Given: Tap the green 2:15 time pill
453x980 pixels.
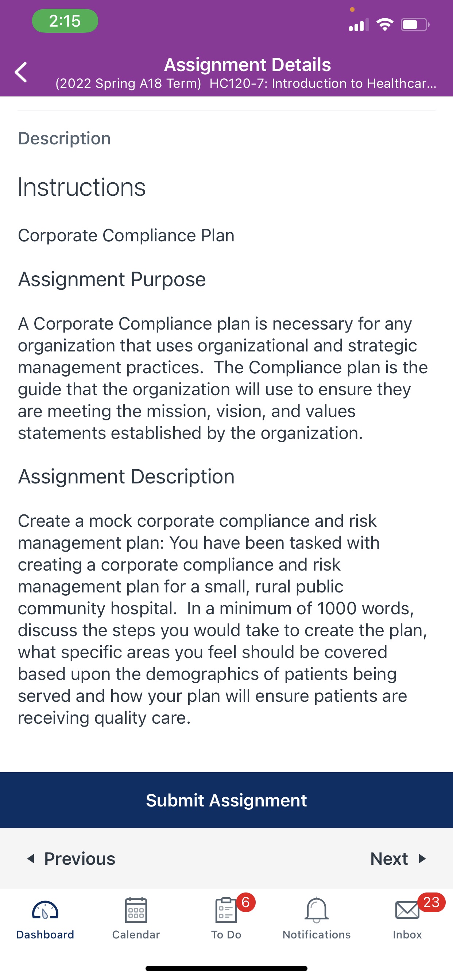Looking at the screenshot, I should (65, 21).
